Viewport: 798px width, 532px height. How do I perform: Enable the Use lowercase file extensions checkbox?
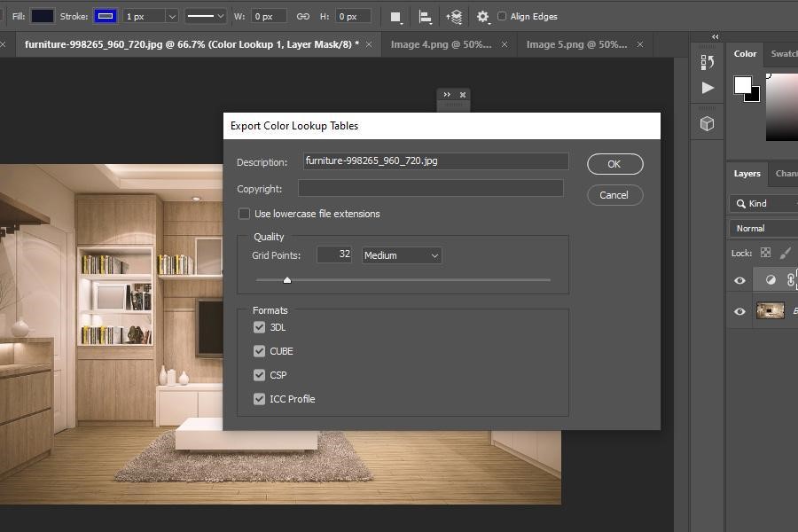coord(244,214)
